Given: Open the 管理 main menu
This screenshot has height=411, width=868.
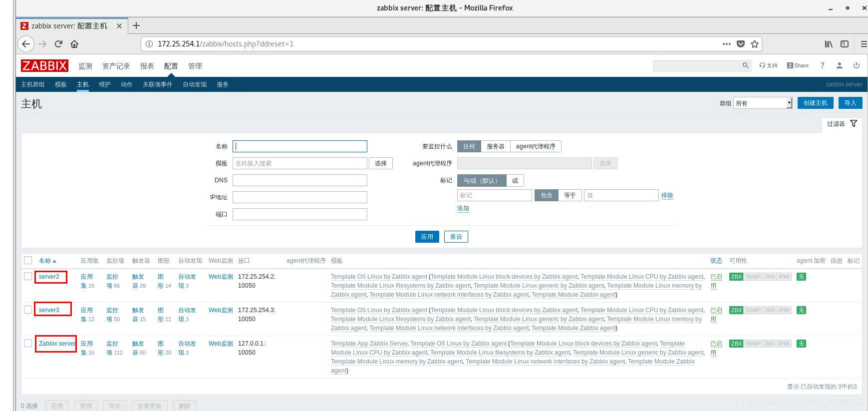Looking at the screenshot, I should point(195,66).
